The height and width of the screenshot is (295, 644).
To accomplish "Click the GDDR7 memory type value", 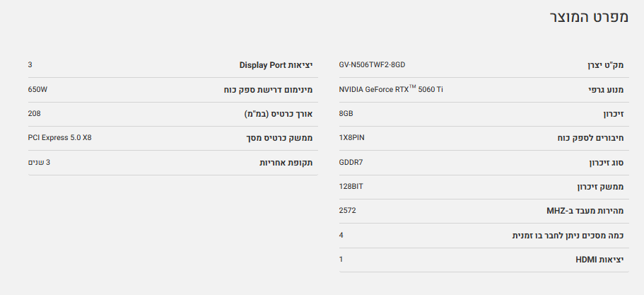I will 351,162.
